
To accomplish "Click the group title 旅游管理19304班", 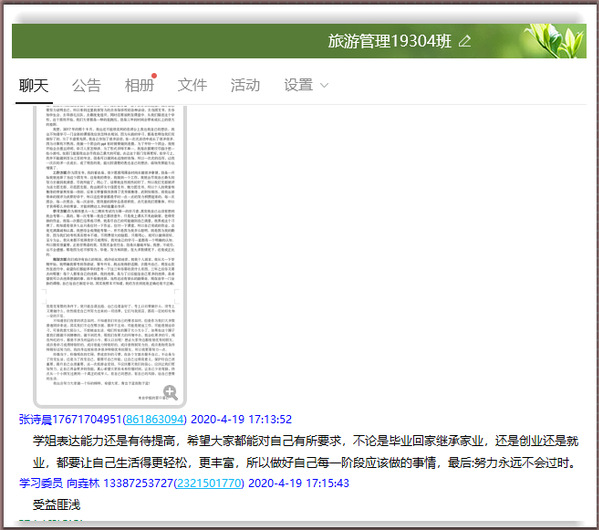I will (390, 41).
